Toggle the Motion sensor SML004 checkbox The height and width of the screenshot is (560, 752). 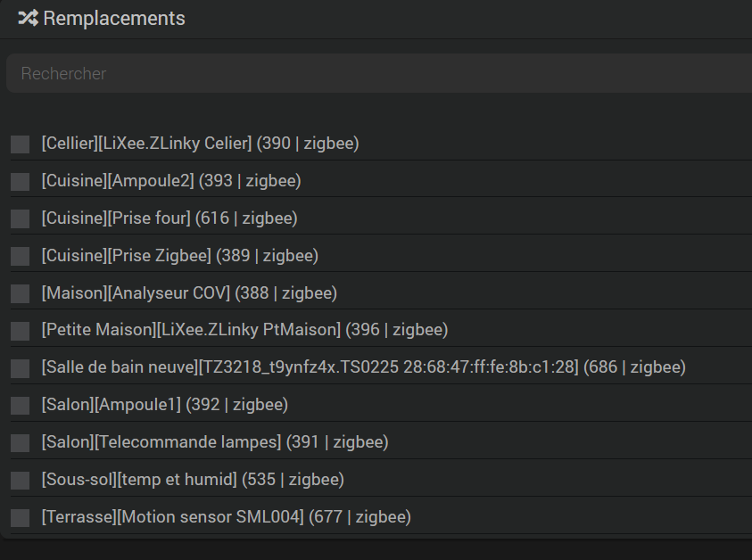pos(21,519)
